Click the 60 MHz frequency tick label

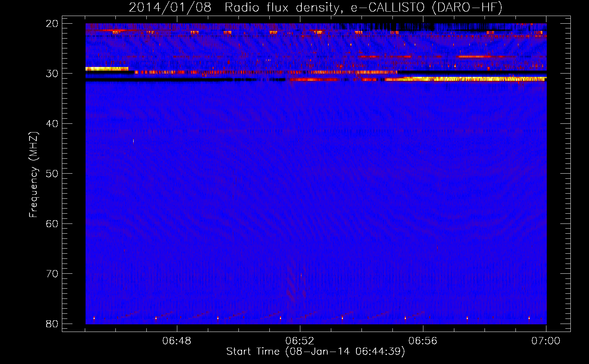[52, 224]
